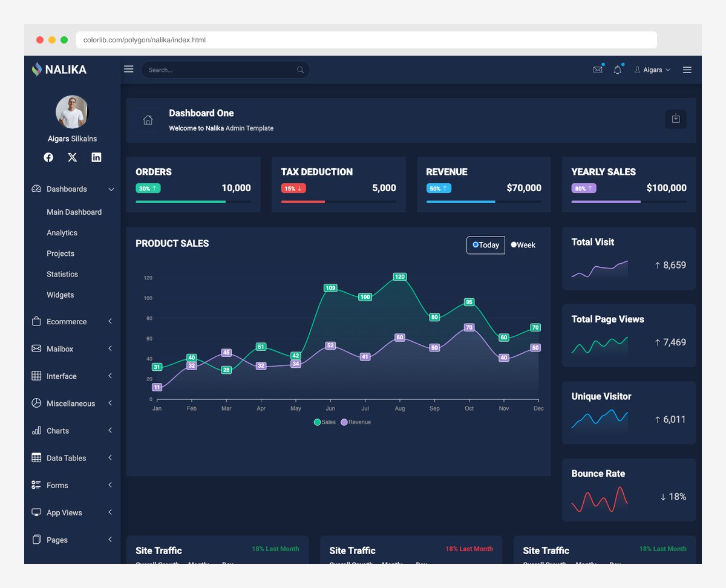This screenshot has width=726, height=588.
Task: Open the Mailbox messages envelope icon
Action: point(598,70)
